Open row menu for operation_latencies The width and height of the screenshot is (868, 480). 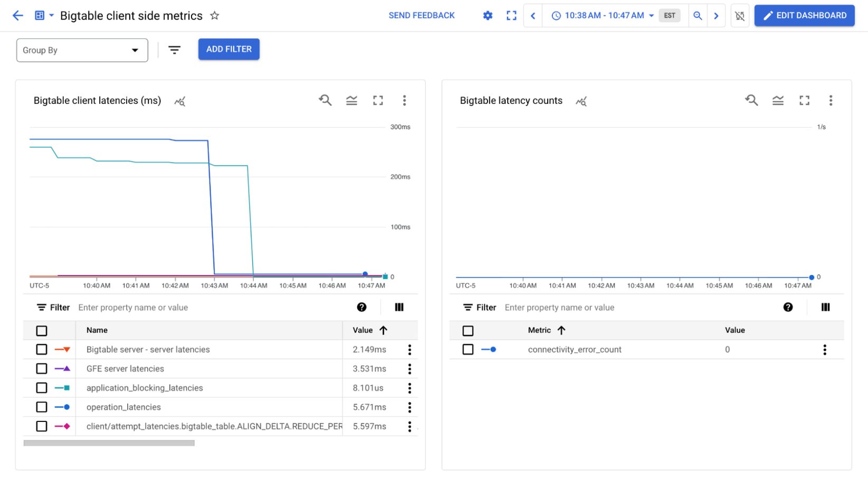click(409, 407)
